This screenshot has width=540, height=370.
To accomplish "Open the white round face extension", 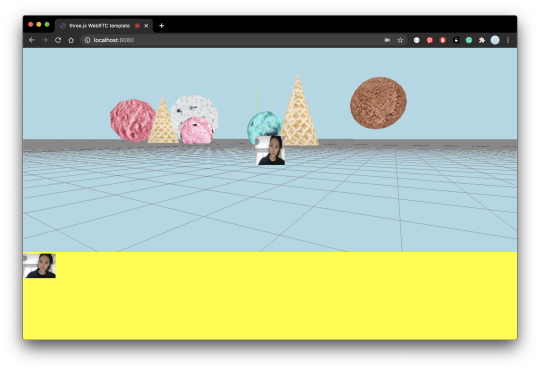I will pyautogui.click(x=417, y=40).
